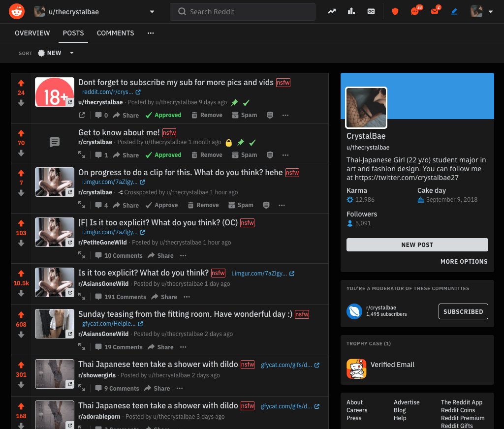
Task: Remove the 'Dont forget to subscribe' post
Action: pyautogui.click(x=207, y=115)
